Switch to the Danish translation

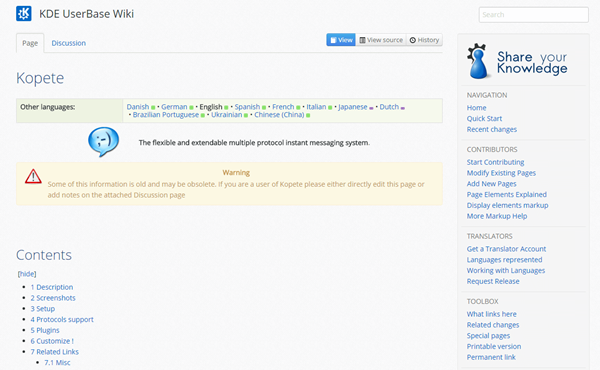tap(138, 107)
